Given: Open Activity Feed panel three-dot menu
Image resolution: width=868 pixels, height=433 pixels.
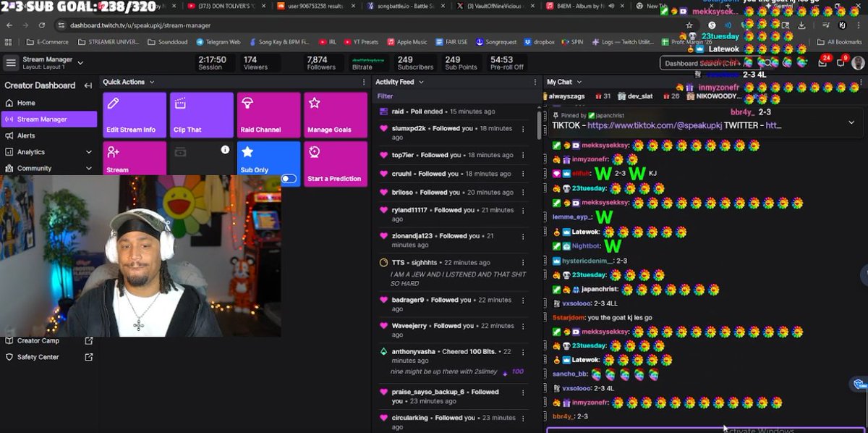Looking at the screenshot, I should (535, 83).
